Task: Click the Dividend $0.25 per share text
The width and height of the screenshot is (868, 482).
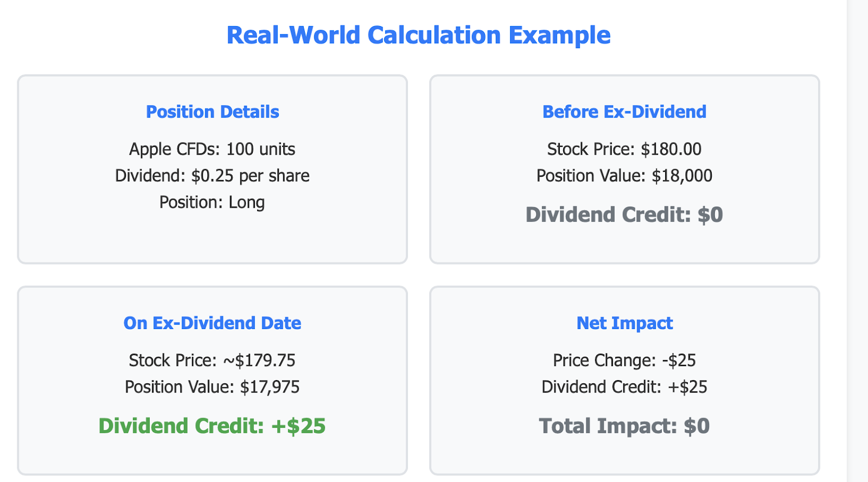Action: point(212,176)
